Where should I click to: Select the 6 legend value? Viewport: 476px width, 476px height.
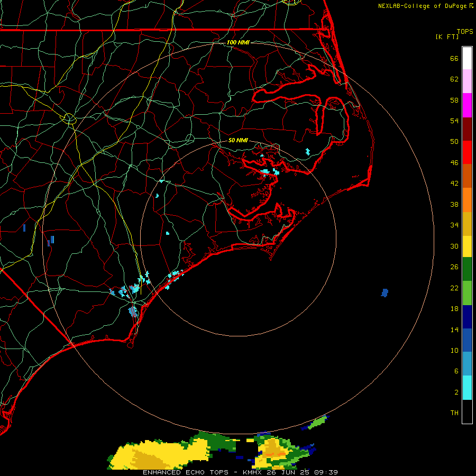point(456,371)
